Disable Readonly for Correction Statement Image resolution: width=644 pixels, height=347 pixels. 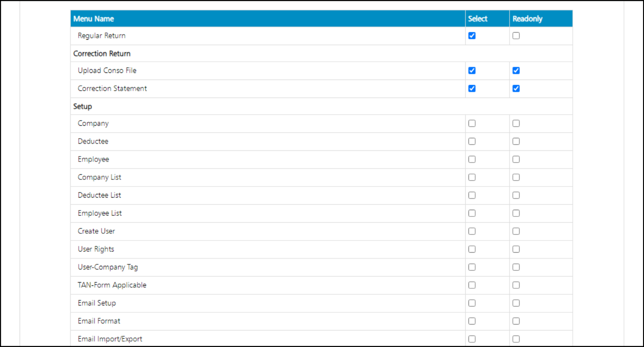tap(516, 88)
